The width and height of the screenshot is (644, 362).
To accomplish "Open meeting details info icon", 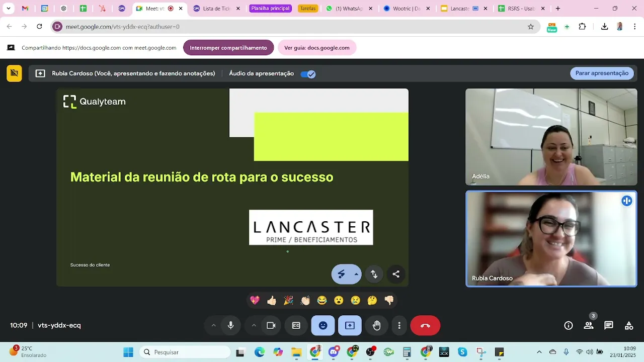I will [x=569, y=325].
